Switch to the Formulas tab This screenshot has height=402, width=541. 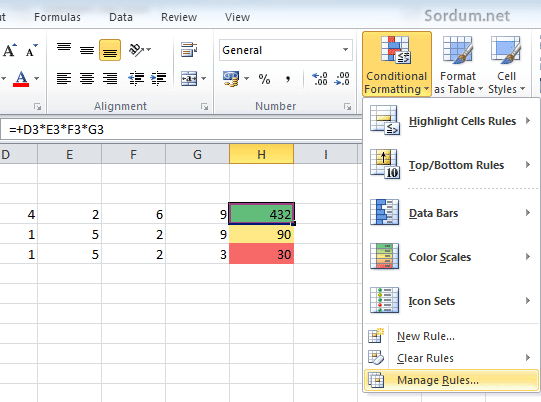point(57,17)
